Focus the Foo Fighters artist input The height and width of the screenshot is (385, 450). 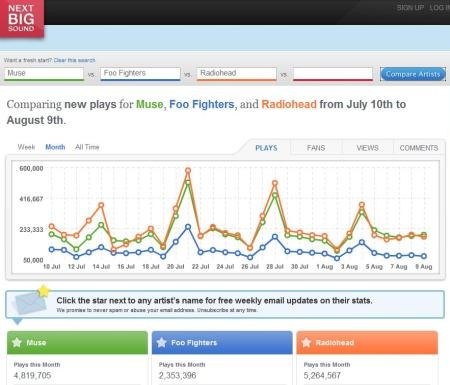pyautogui.click(x=140, y=74)
